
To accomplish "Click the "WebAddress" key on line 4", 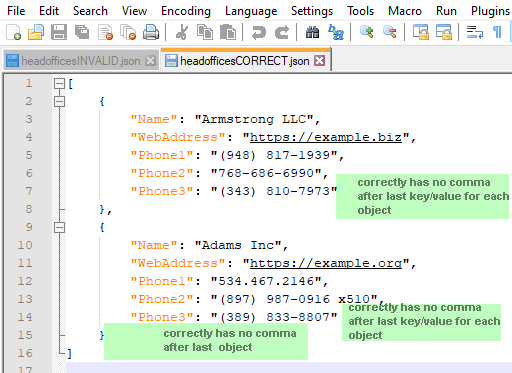I will click(178, 137).
